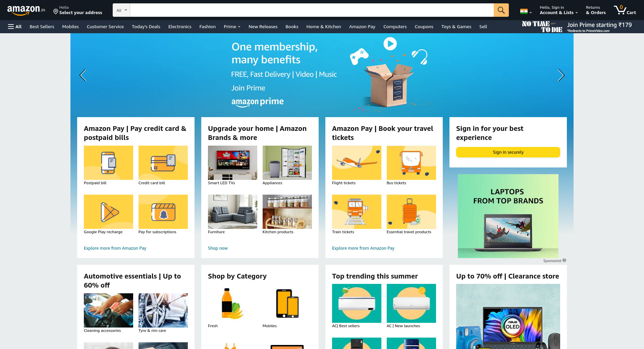
Task: Open the shopping cart icon
Action: pos(625,10)
